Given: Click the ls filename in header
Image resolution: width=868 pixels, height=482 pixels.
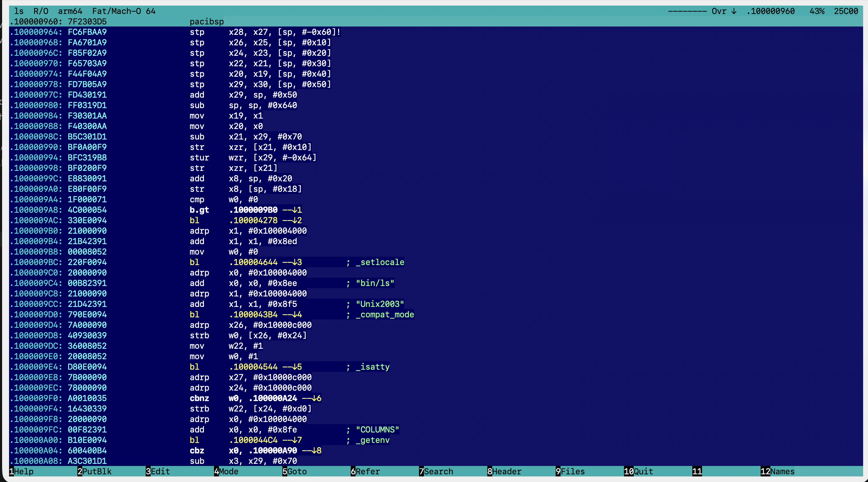Looking at the screenshot, I should pyautogui.click(x=19, y=11).
